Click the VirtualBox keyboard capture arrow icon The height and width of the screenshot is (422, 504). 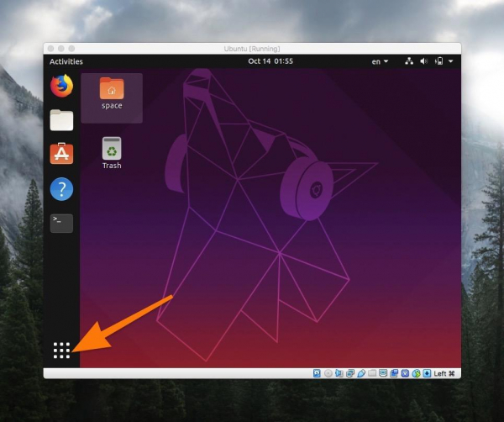coord(427,373)
